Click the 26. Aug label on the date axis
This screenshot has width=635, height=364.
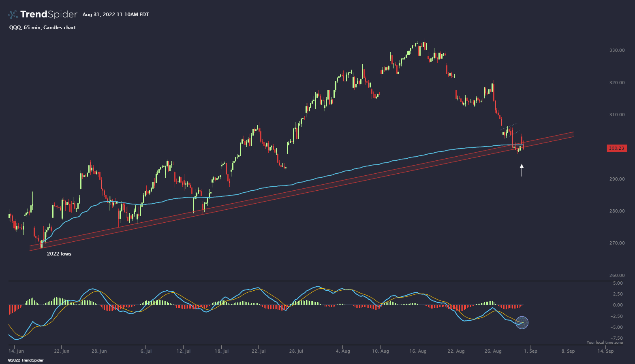pos(492,351)
